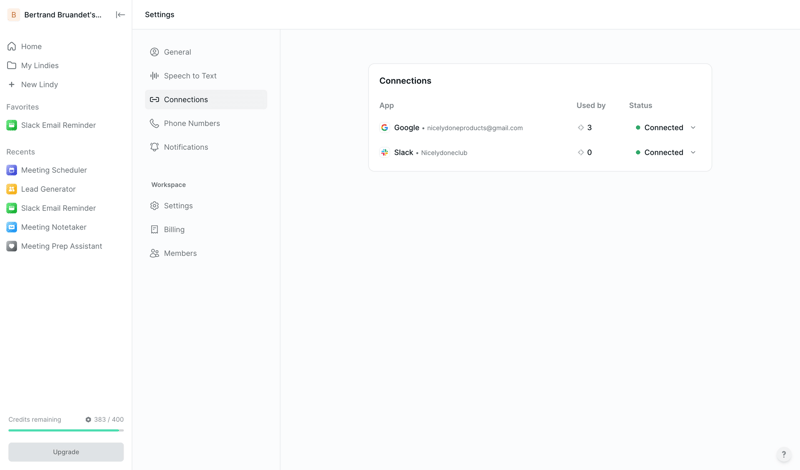800x470 pixels.
Task: Expand the Google connection status chevron
Action: point(693,128)
